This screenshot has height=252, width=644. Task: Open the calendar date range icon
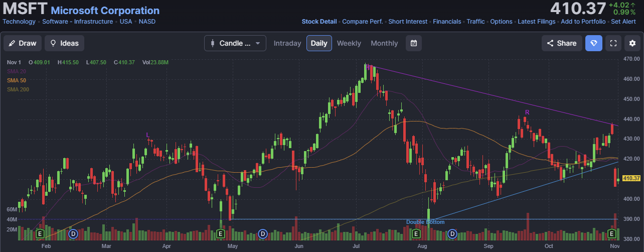click(x=414, y=43)
